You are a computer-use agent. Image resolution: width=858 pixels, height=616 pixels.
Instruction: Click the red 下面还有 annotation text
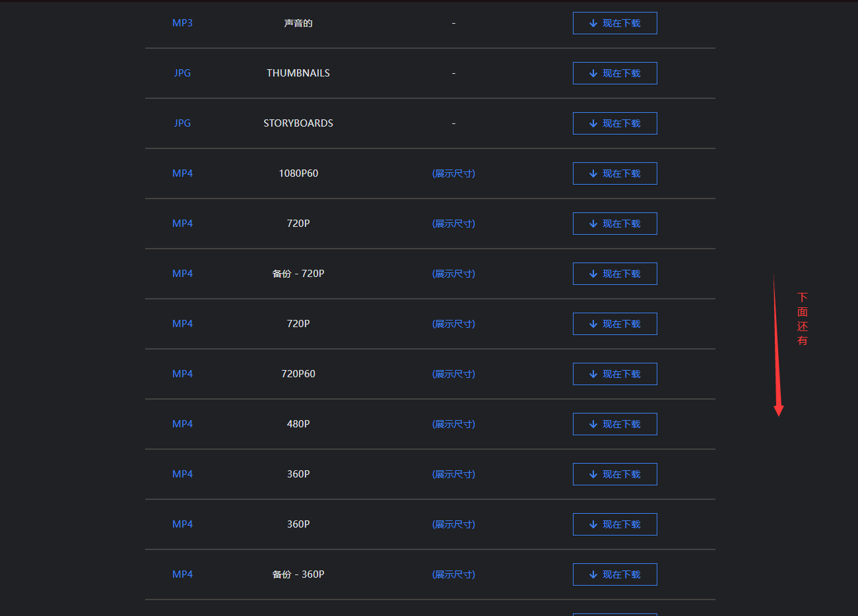(x=803, y=319)
